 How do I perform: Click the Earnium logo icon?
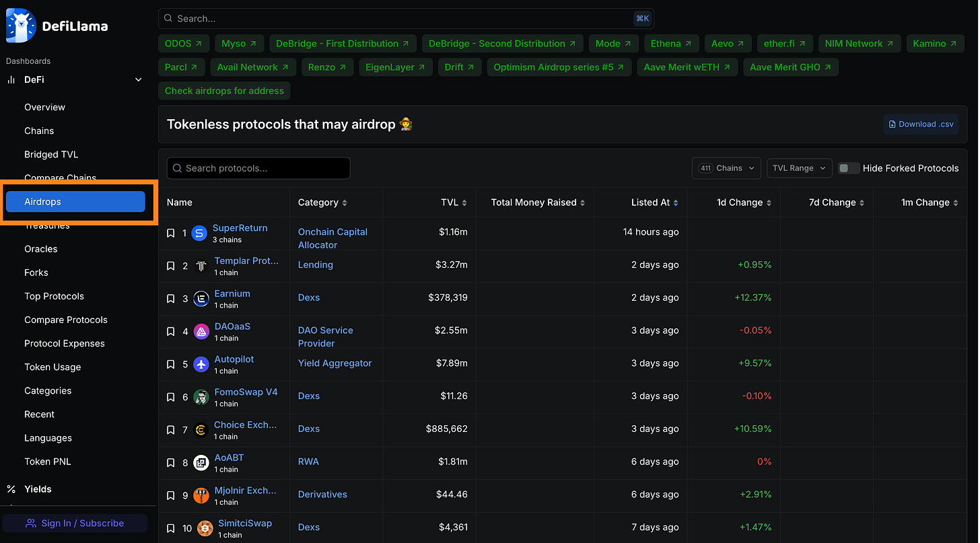coord(201,299)
